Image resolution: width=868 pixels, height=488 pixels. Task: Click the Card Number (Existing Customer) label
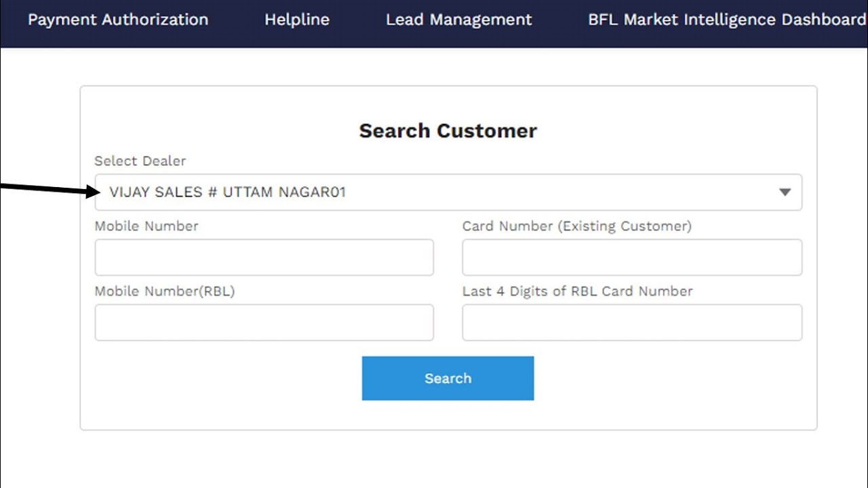(x=577, y=226)
